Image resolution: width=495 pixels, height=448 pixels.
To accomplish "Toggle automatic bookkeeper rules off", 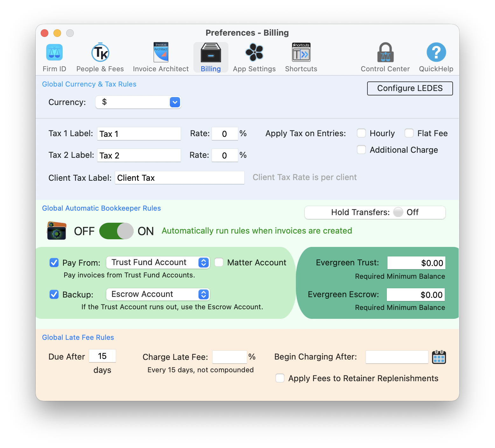I will click(116, 231).
